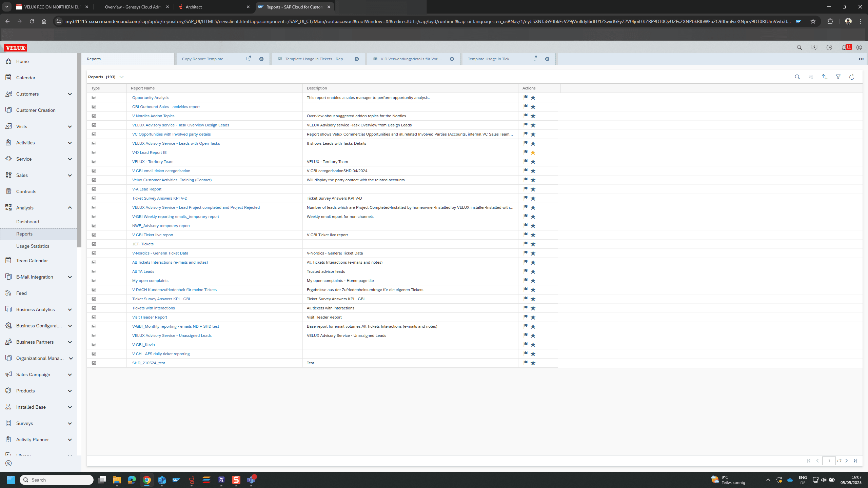Screen dimensions: 868x488
Task: Open the Reports (193) view dropdown
Action: pos(121,77)
